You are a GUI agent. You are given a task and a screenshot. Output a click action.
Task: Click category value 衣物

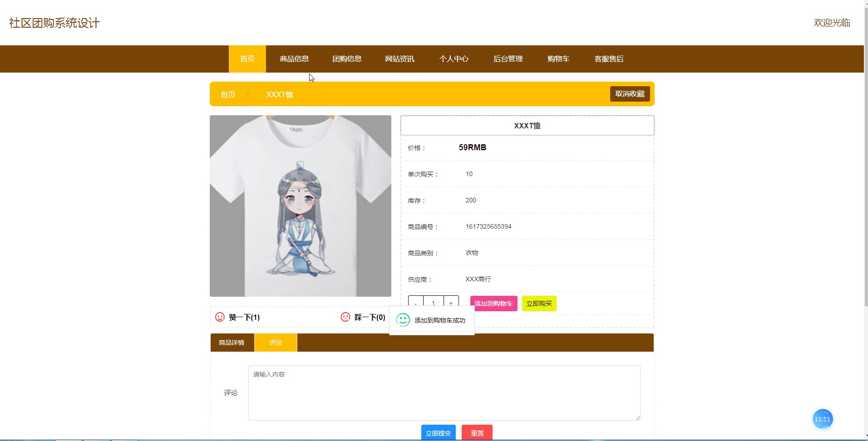coord(472,253)
